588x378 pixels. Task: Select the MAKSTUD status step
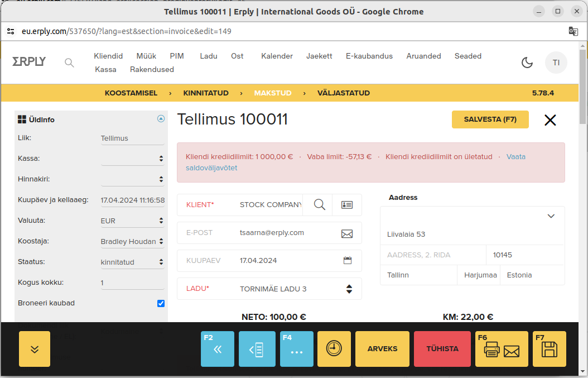coord(273,93)
